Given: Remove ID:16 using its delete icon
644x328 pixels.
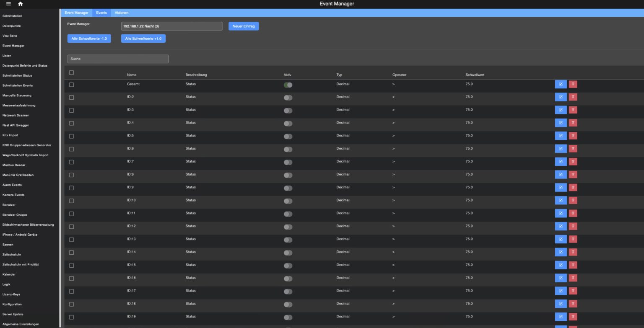Looking at the screenshot, I should tap(573, 278).
